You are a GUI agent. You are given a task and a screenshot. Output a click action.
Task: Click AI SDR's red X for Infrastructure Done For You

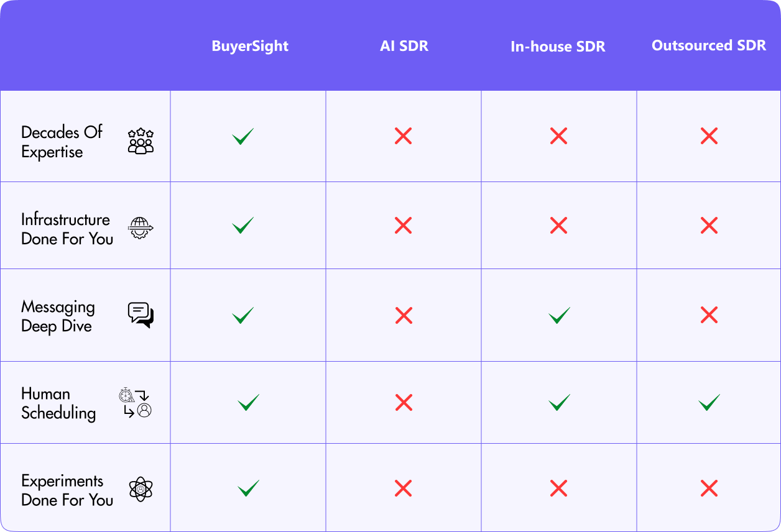[x=403, y=225]
